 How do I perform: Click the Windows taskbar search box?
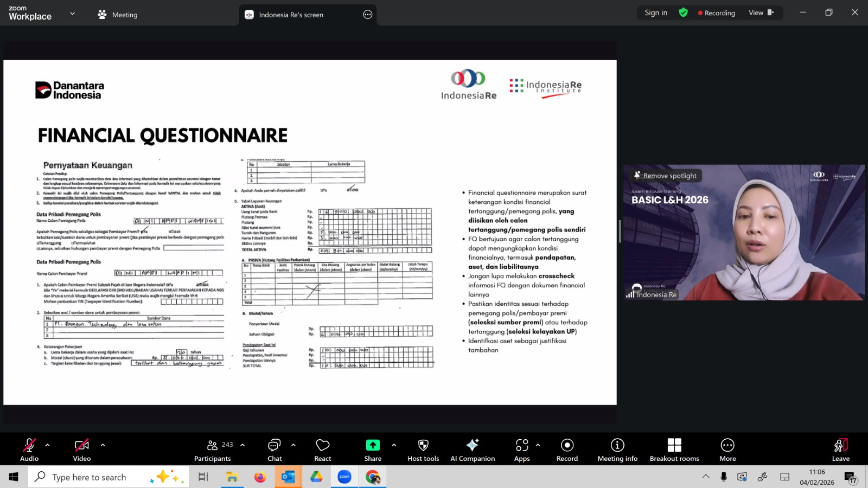coord(108,477)
